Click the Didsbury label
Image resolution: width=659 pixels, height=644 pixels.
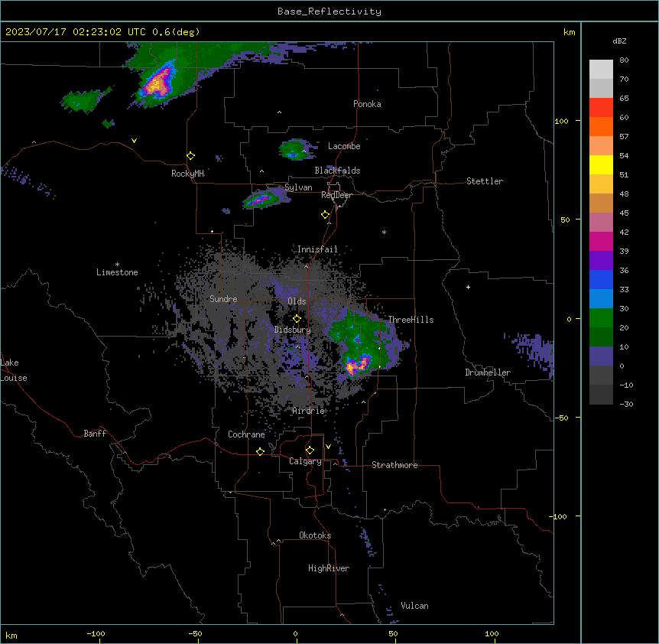tap(292, 330)
